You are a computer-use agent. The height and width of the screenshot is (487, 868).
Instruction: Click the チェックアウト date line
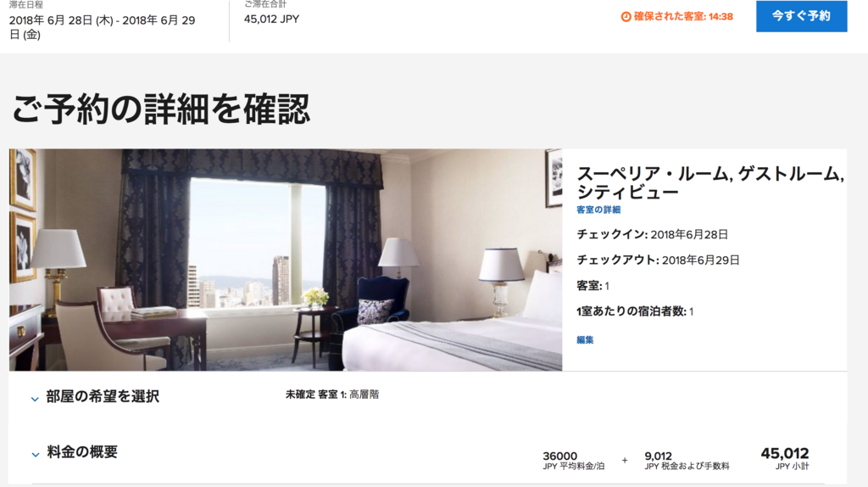pos(658,260)
